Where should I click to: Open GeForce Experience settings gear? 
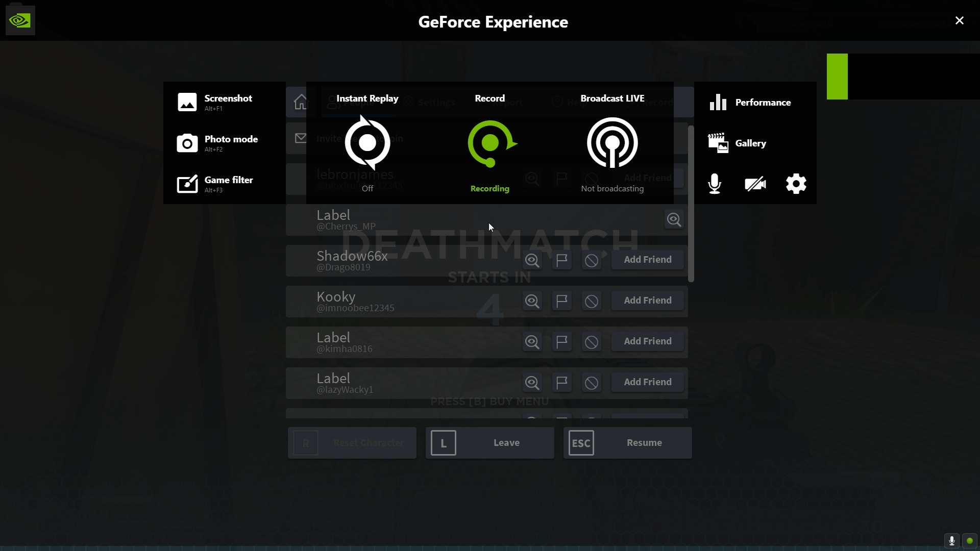(x=796, y=184)
